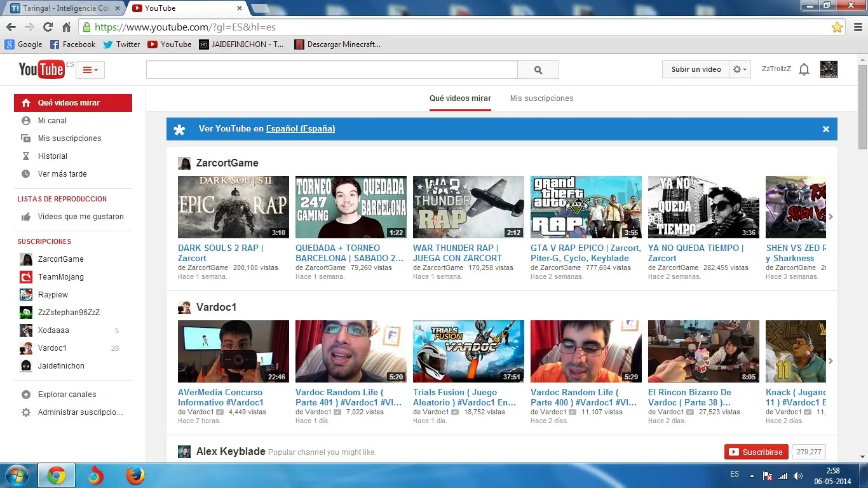Open the settings gear dropdown
Screen dimensions: 868x488
pos(740,69)
